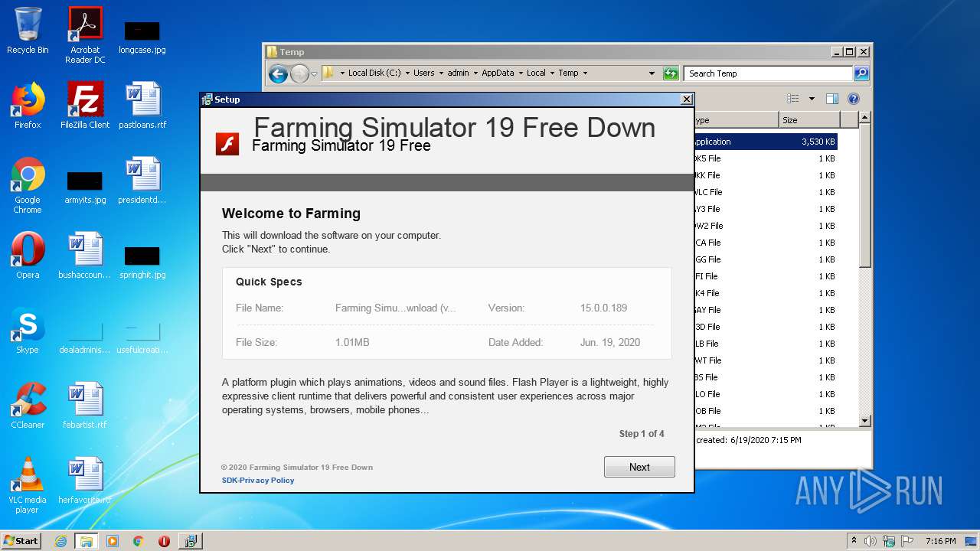Click AppData in the address breadcrumb
The height and width of the screenshot is (551, 980).
click(x=498, y=73)
